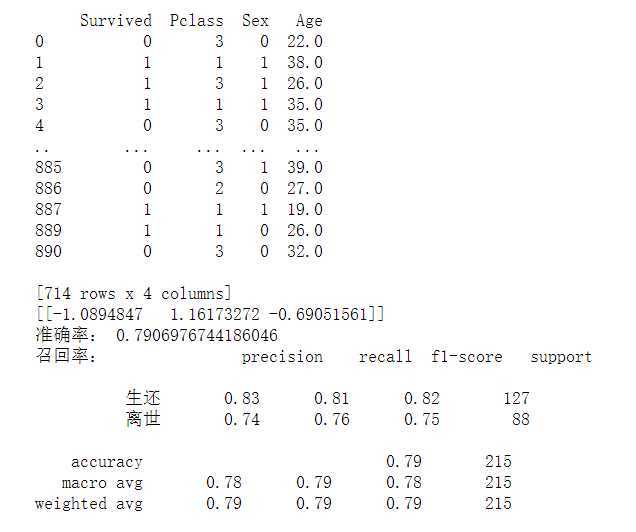The image size is (636, 532).
Task: Click the 生还 row label
Action: 143,398
